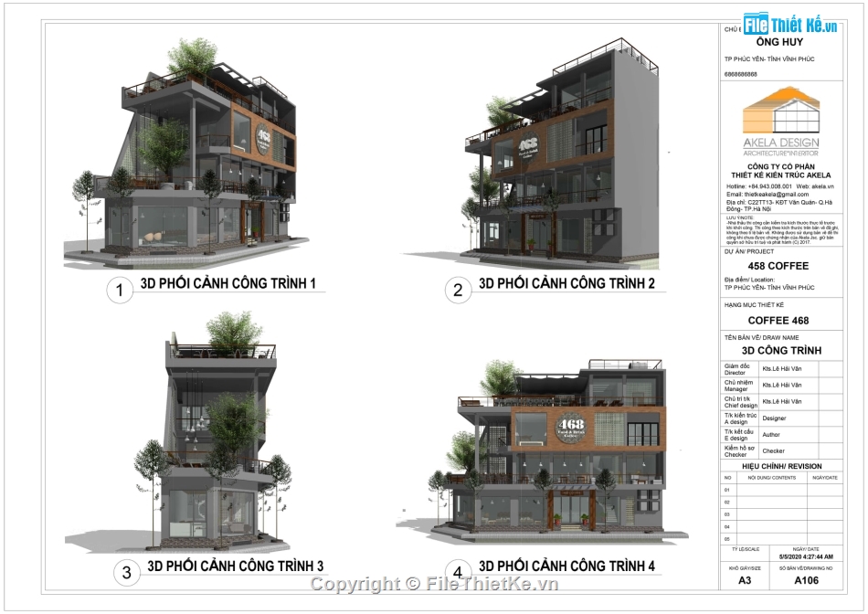Click the 'HIỆU CHỈNH/ REVISION' heading
Image resolution: width=868 pixels, height=614 pixels.
781,466
